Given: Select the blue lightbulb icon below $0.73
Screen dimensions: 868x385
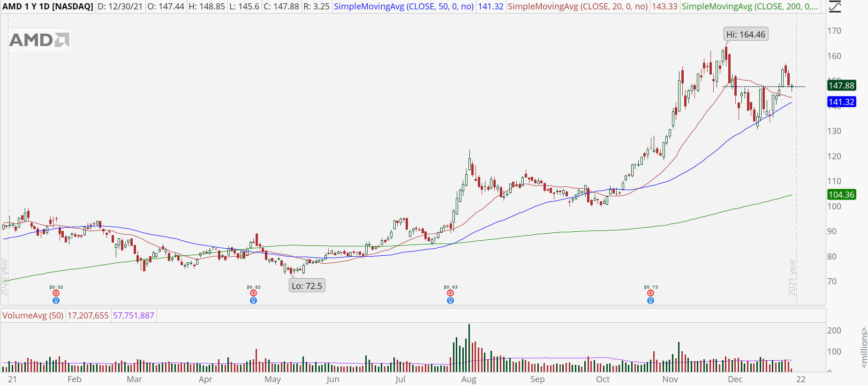Looking at the screenshot, I should (651, 301).
